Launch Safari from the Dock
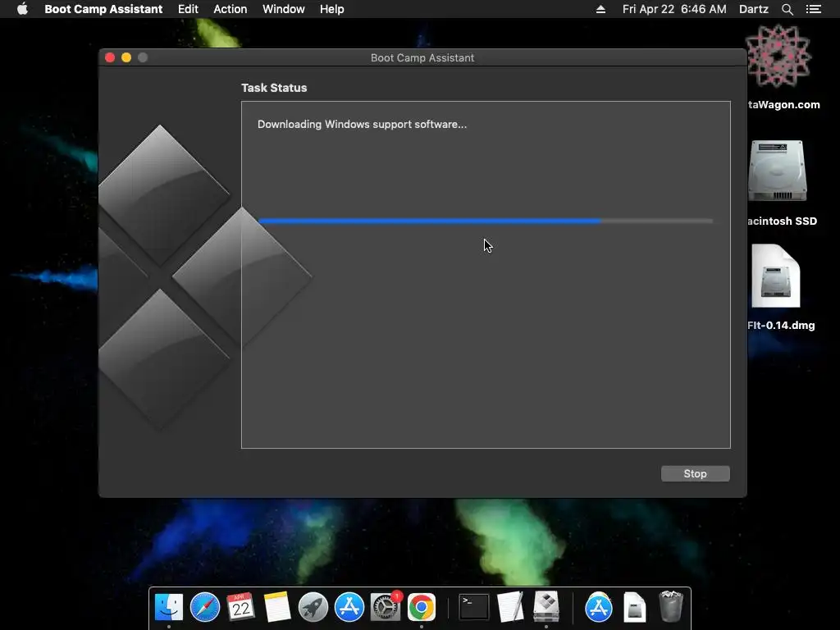 204,607
